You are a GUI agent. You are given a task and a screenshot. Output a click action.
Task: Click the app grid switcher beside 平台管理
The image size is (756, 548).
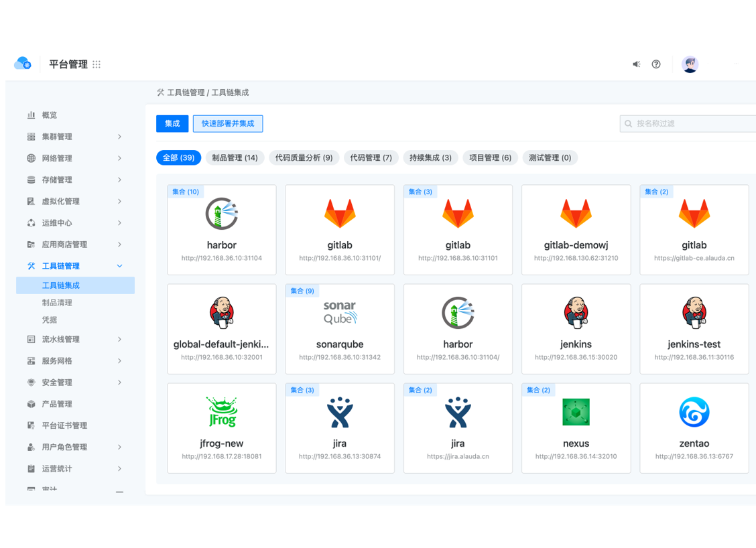coord(97,64)
